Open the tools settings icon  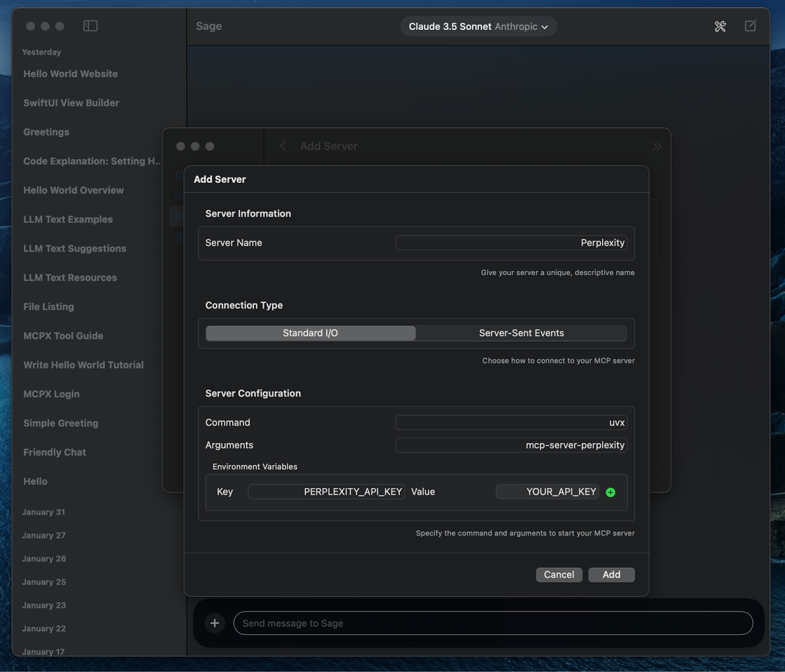pyautogui.click(x=720, y=26)
